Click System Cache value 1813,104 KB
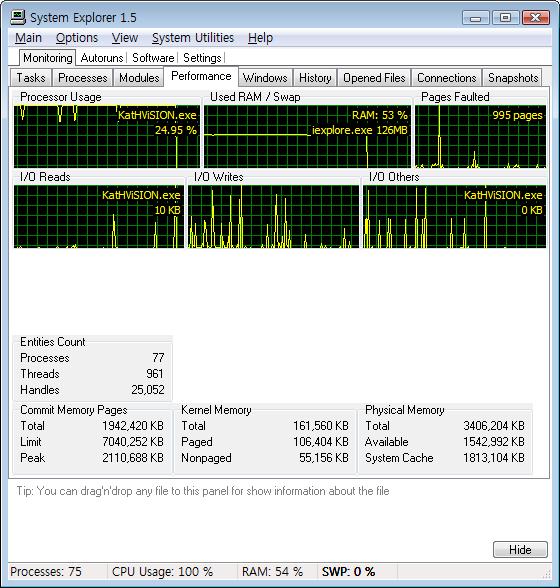This screenshot has height=588, width=560. 494,458
